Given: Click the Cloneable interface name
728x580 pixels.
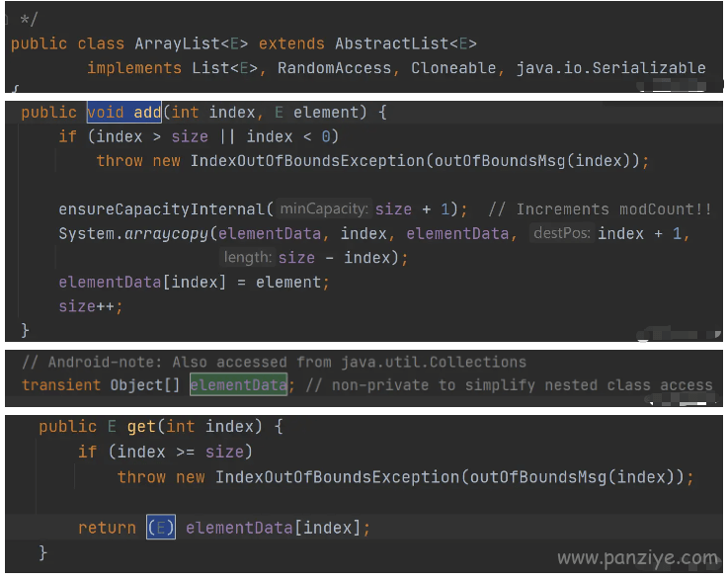Looking at the screenshot, I should click(453, 68).
